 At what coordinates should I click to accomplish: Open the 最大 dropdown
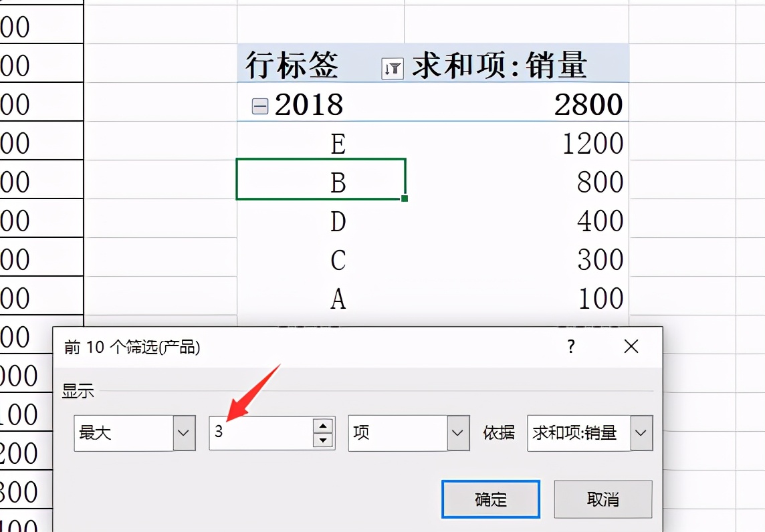point(184,432)
